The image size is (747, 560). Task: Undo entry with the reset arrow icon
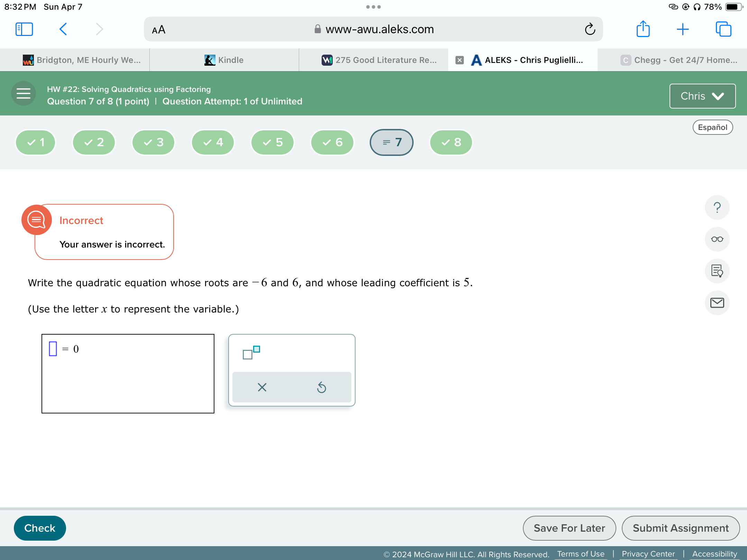pos(321,387)
